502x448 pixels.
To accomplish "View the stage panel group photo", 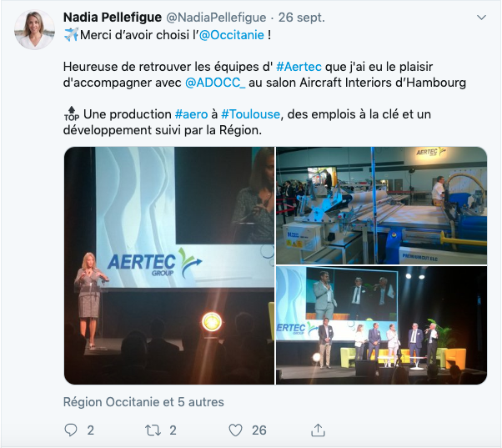I will [381, 325].
